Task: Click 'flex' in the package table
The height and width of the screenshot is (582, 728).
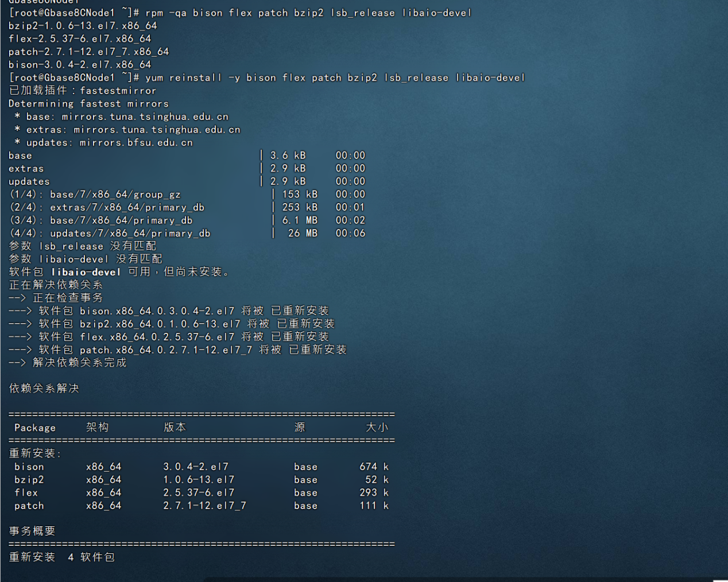Action: point(26,492)
